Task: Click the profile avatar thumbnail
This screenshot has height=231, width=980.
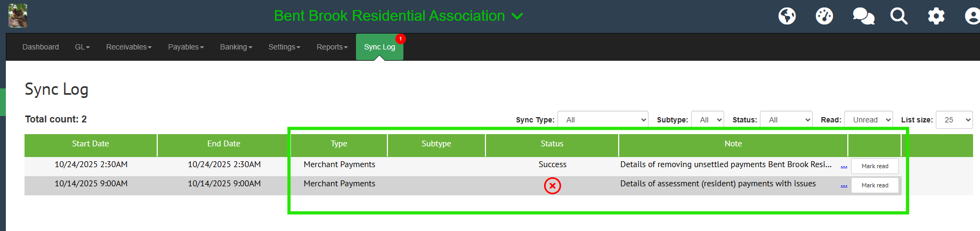Action: [18, 15]
